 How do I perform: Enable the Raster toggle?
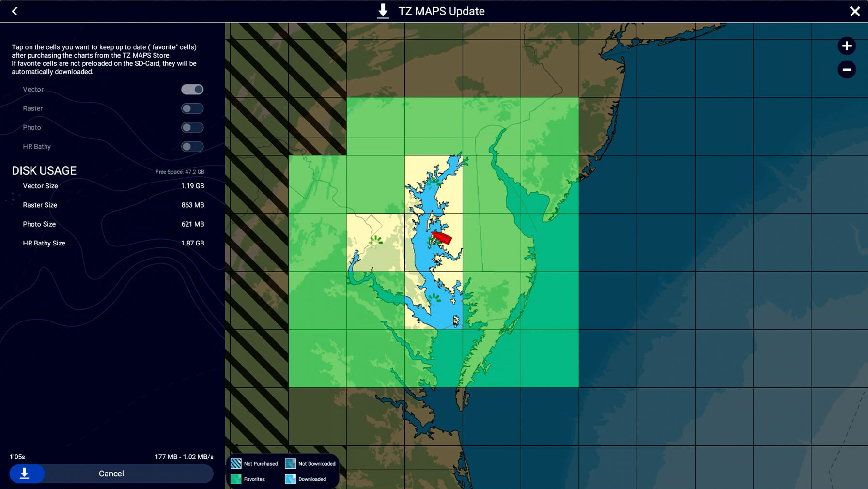[x=192, y=108]
